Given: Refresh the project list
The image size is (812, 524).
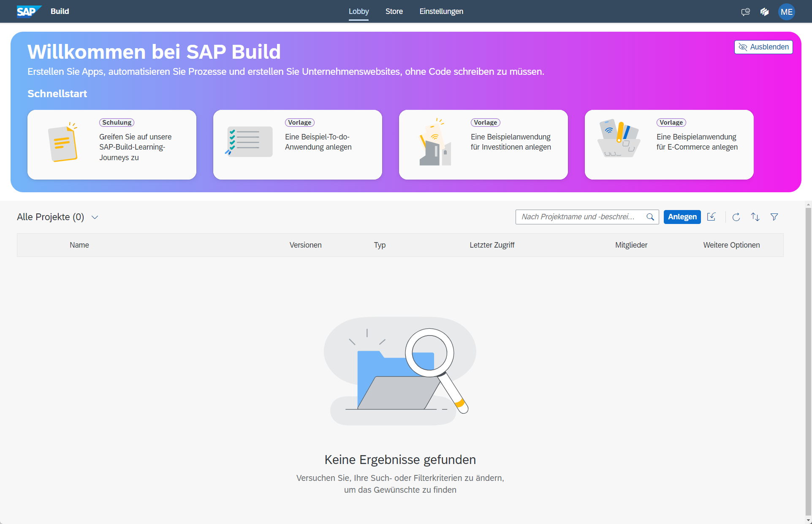Looking at the screenshot, I should [x=736, y=217].
